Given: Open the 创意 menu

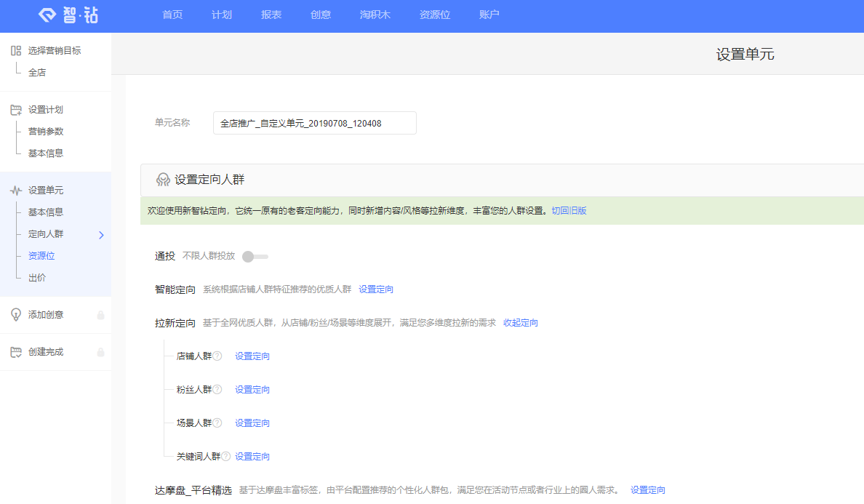Looking at the screenshot, I should (x=321, y=15).
